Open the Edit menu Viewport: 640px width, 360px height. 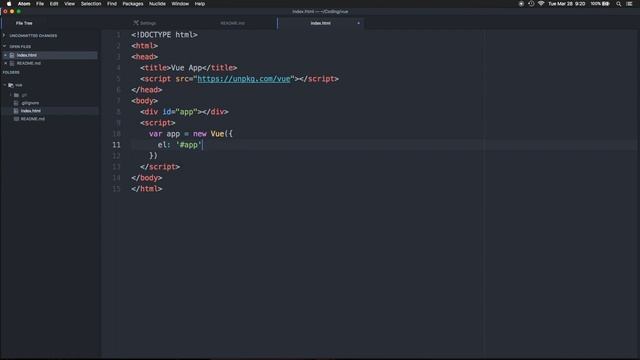click(x=54, y=4)
